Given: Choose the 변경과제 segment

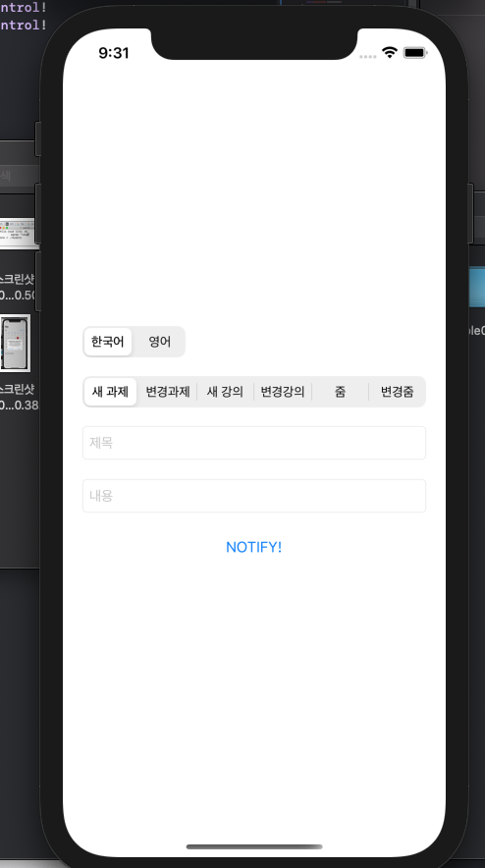Looking at the screenshot, I should coord(168,392).
